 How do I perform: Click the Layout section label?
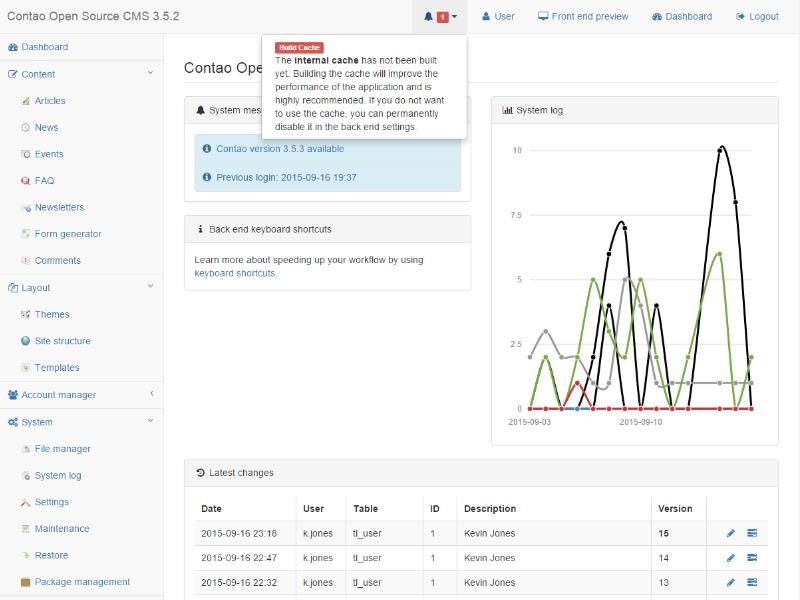coord(36,287)
